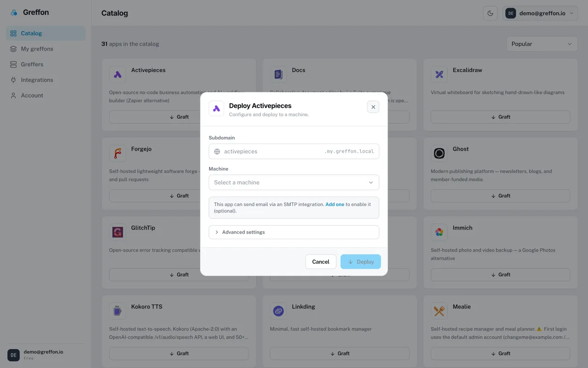Click the Activepieces icon in the dialog header
588x368 pixels.
pos(216,109)
